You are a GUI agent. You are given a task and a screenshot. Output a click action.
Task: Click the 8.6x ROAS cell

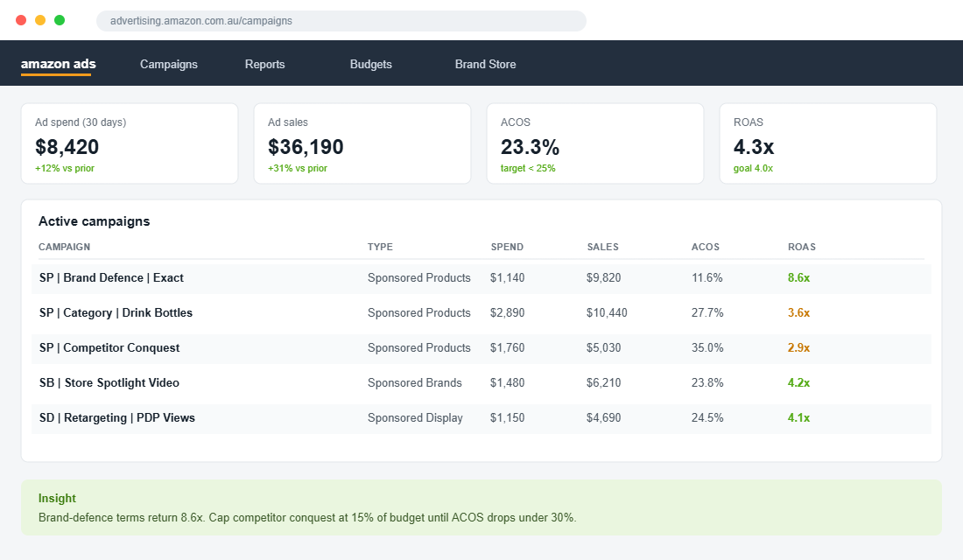(x=798, y=277)
